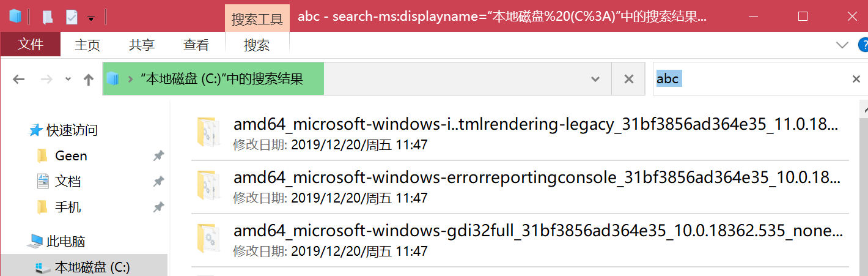This screenshot has width=868, height=276.
Task: Open Help via the question mark
Action: pyautogui.click(x=863, y=45)
